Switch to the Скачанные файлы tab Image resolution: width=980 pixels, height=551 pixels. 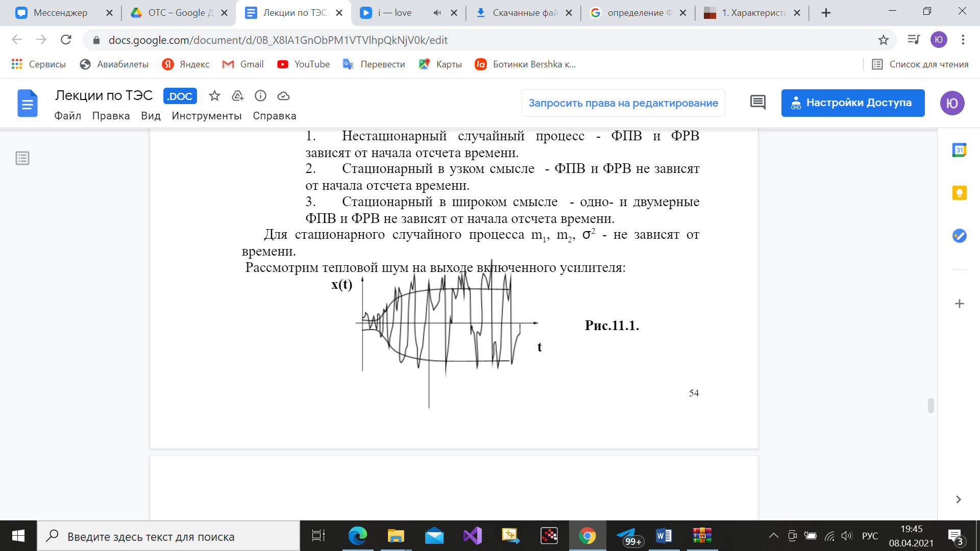pos(525,13)
